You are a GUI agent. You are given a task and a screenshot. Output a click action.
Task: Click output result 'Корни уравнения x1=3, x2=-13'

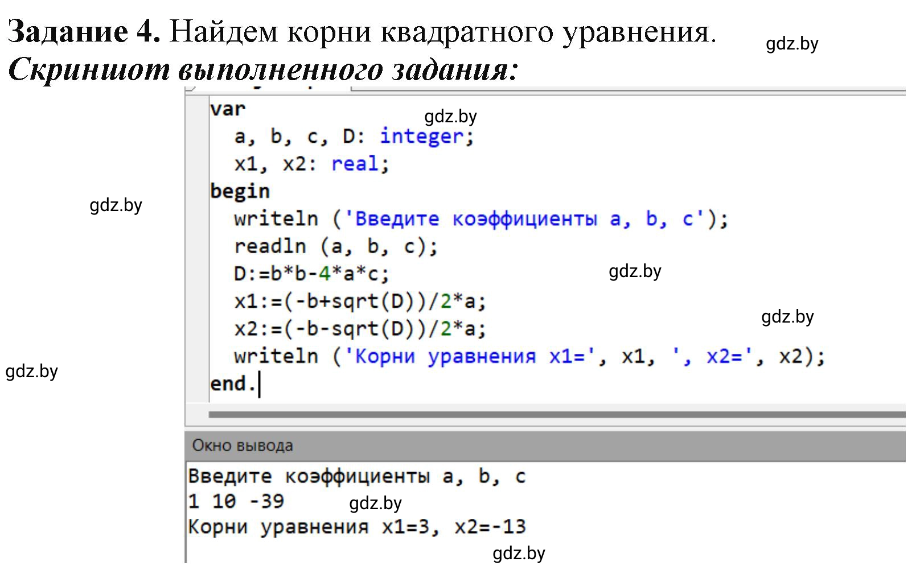point(357,527)
